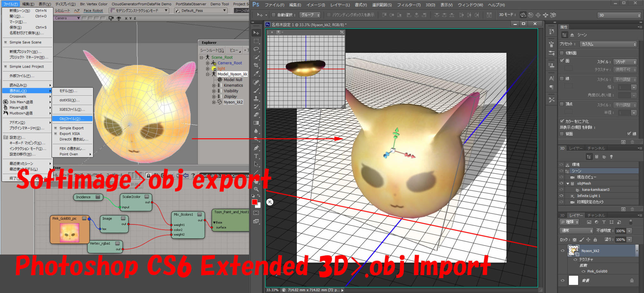The image size is (644, 293).
Task: Hide the Nyaon_kk2 layer
Action: coord(563,251)
